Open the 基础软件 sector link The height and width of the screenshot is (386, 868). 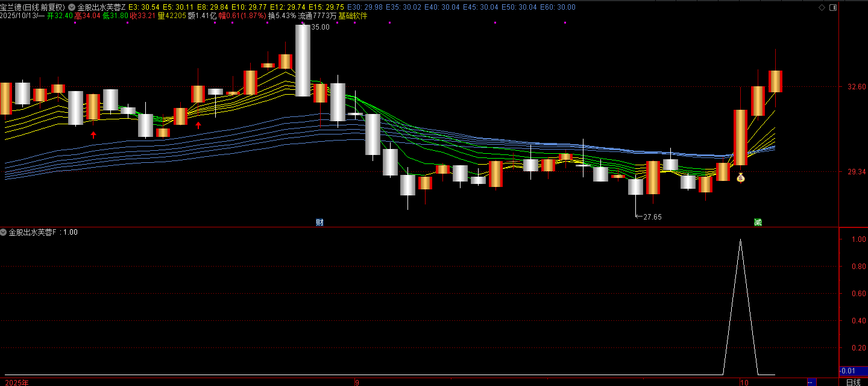[353, 16]
